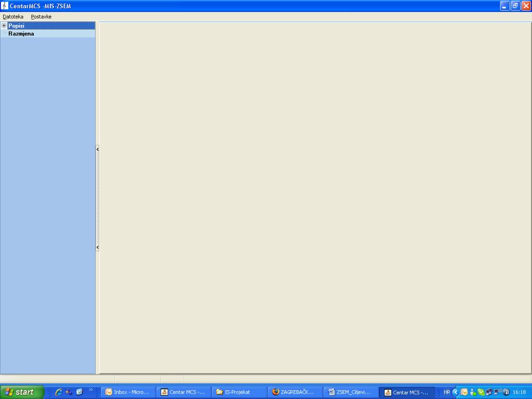This screenshot has height=399, width=532.
Task: Open the Windows start menu
Action: (22, 392)
